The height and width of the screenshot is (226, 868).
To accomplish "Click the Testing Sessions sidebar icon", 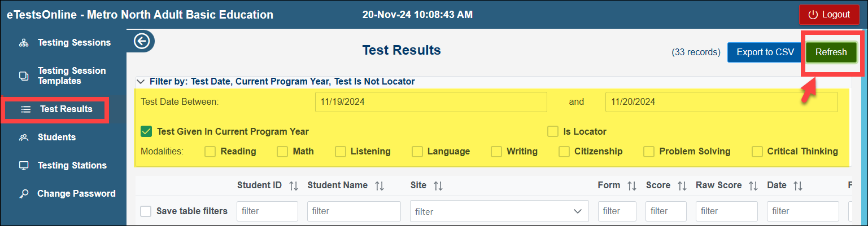I will pyautogui.click(x=24, y=43).
